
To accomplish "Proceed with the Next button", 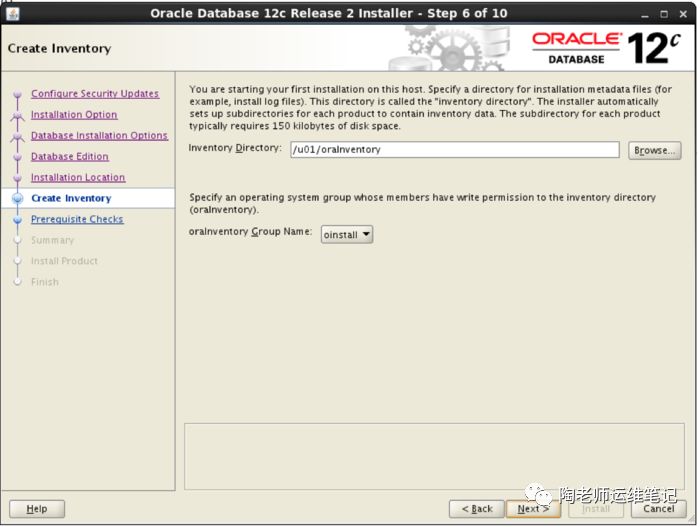I will tap(533, 509).
